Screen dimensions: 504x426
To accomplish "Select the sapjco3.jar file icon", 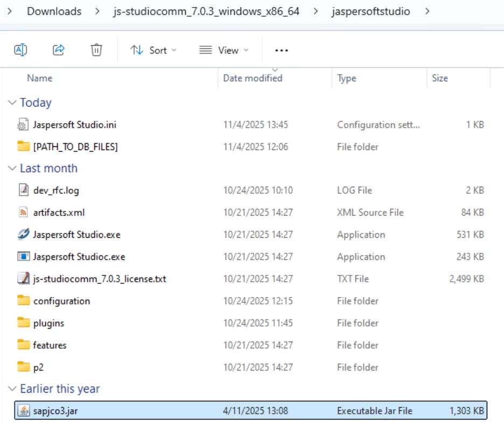I will (23, 410).
